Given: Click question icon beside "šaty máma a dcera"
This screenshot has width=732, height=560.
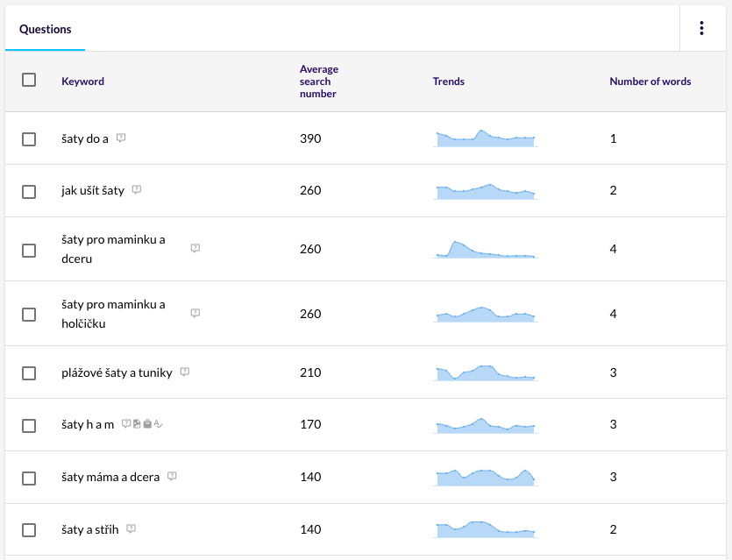Looking at the screenshot, I should pyautogui.click(x=172, y=476).
